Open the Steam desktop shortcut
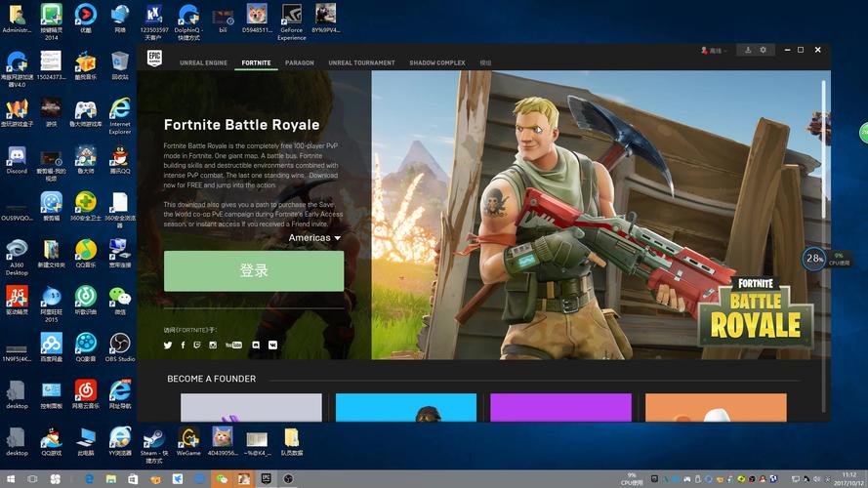 pyautogui.click(x=153, y=446)
